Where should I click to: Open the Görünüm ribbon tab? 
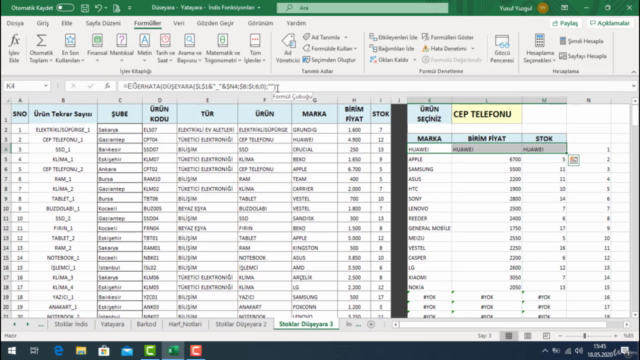tap(260, 23)
